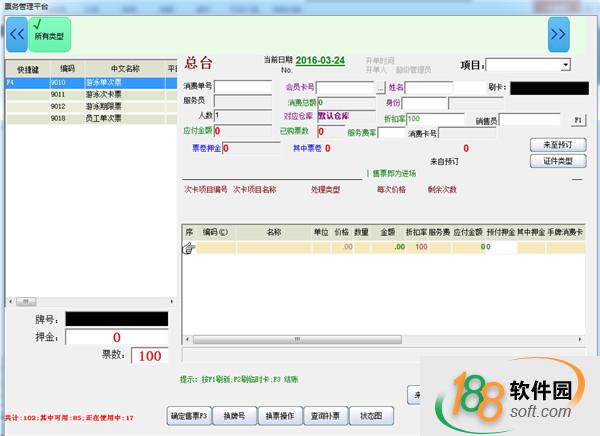Viewport: 600px width, 436px height.
Task: Click the 票数 quantity field
Action: (x=150, y=356)
